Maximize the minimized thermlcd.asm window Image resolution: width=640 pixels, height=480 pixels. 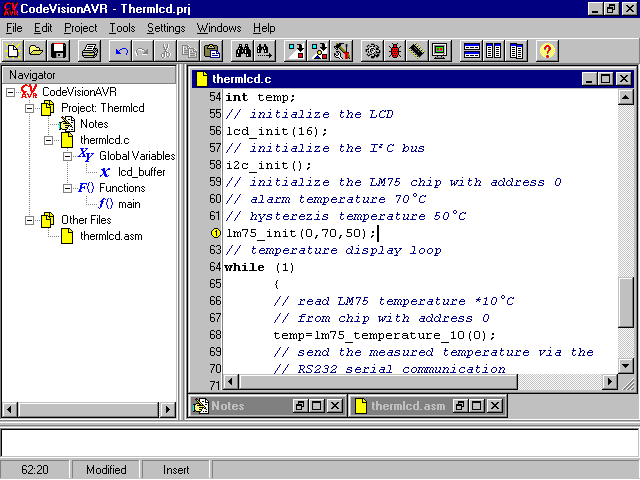pos(477,406)
